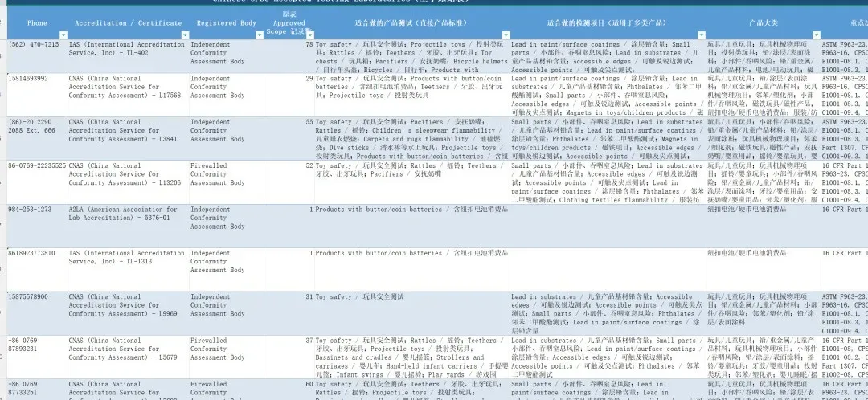Screen dimensions: 868x400
Task: Select phone cell 15875578900
Action: tap(37, 313)
